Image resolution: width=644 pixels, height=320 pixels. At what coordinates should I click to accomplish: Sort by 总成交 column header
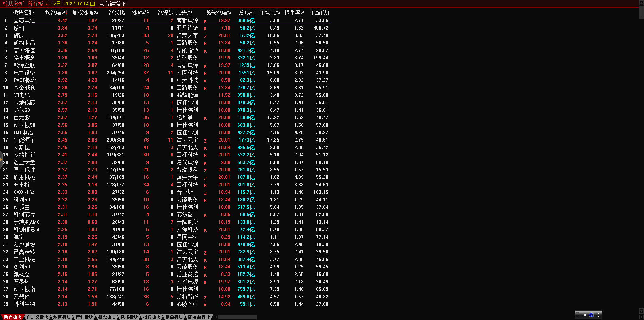tap(247, 12)
